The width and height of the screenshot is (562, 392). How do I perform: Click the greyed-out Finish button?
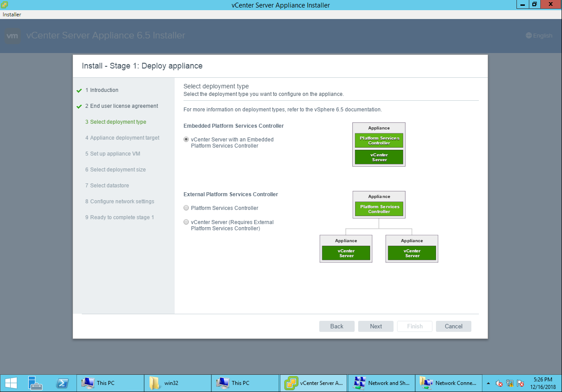tap(415, 326)
